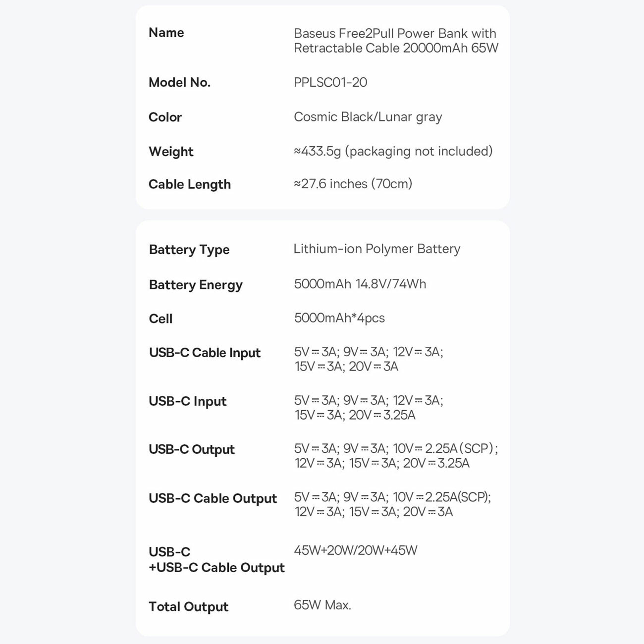Click the 5000mAh*4pcs cell value
The height and width of the screenshot is (644, 644).
(339, 318)
